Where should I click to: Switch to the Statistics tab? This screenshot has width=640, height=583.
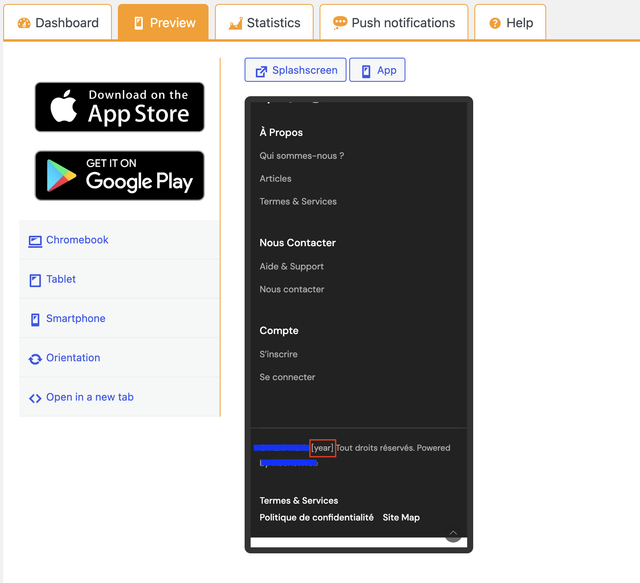(x=264, y=22)
